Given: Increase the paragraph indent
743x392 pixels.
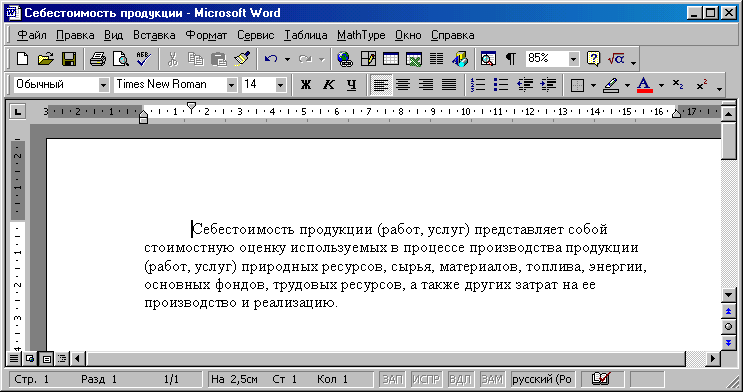Looking at the screenshot, I should coord(548,85).
